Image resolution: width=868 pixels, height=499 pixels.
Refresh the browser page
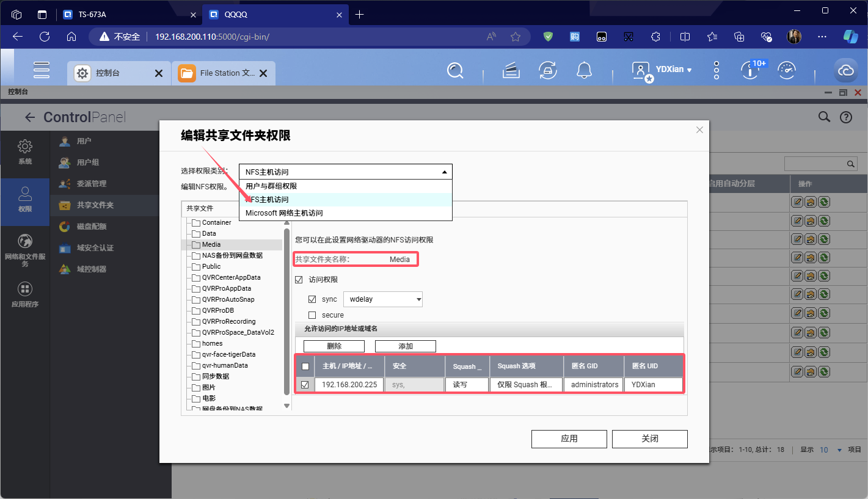pyautogui.click(x=45, y=37)
